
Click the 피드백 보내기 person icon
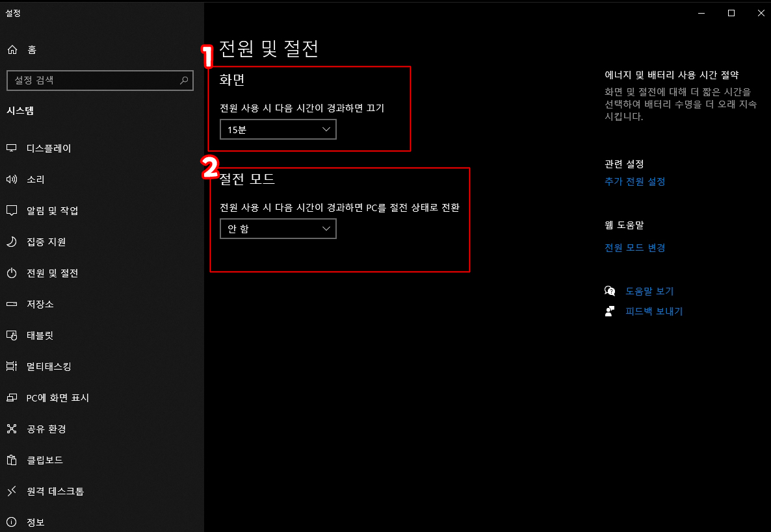click(x=610, y=311)
